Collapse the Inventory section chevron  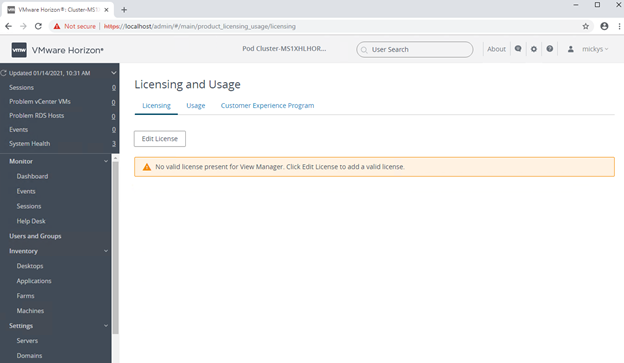point(106,251)
